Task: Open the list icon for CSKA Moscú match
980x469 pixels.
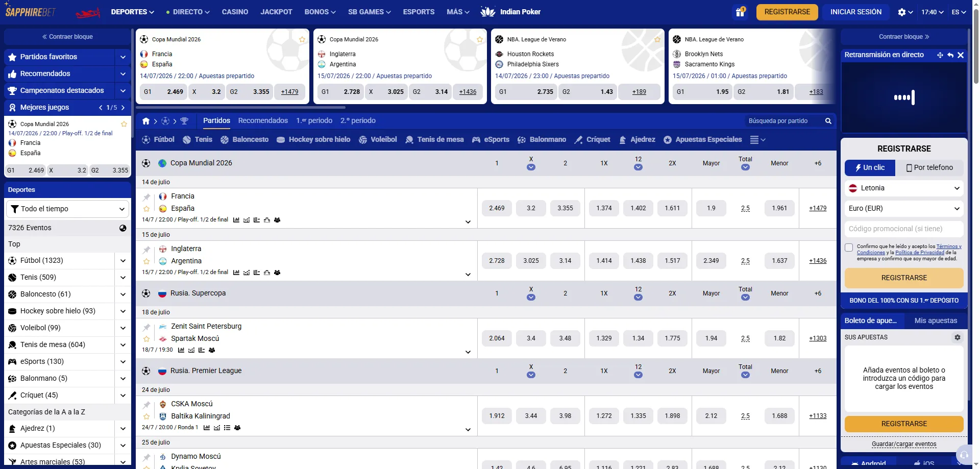Action: tap(227, 428)
